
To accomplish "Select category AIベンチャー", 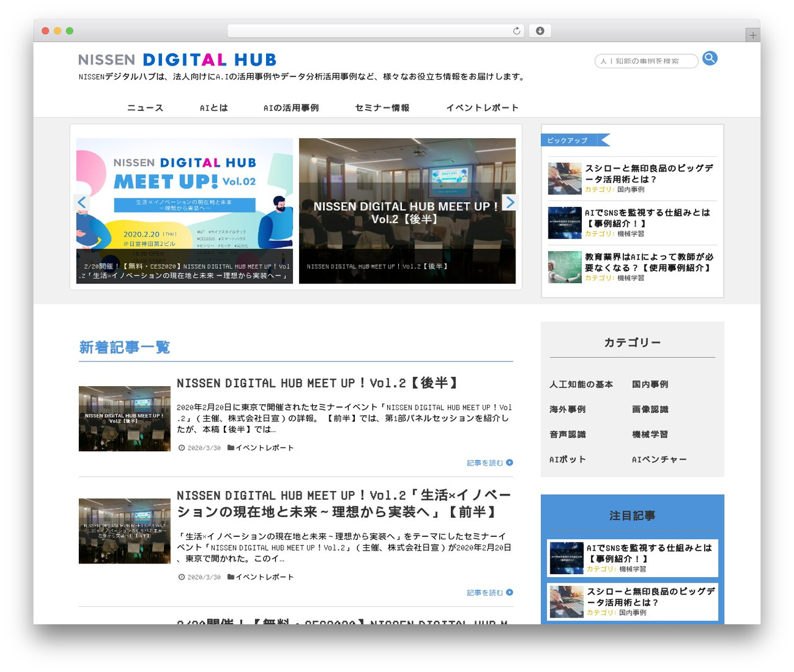I will pyautogui.click(x=659, y=459).
